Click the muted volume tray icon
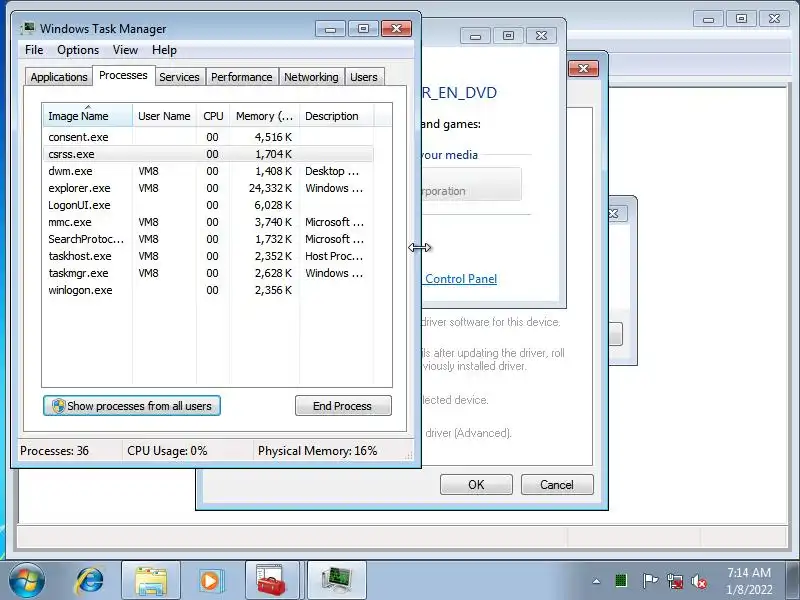 (699, 581)
